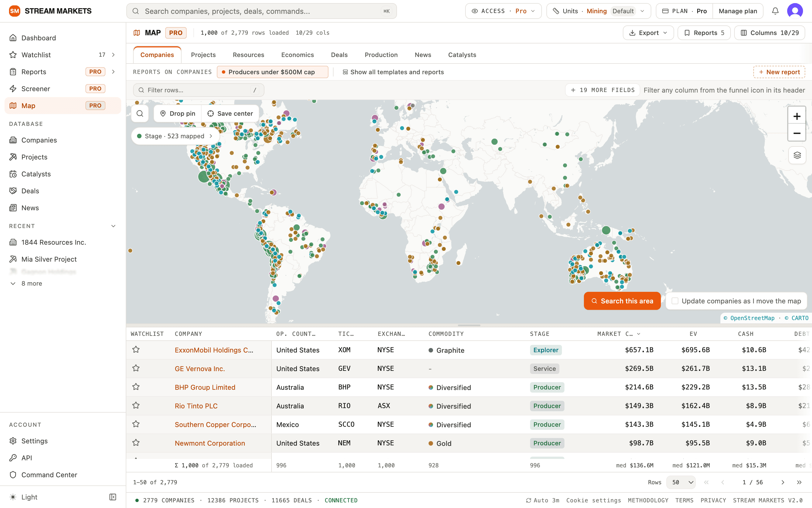Open Deals database in the sidebar
Viewport: 812px width, 508px height.
coord(63,191)
